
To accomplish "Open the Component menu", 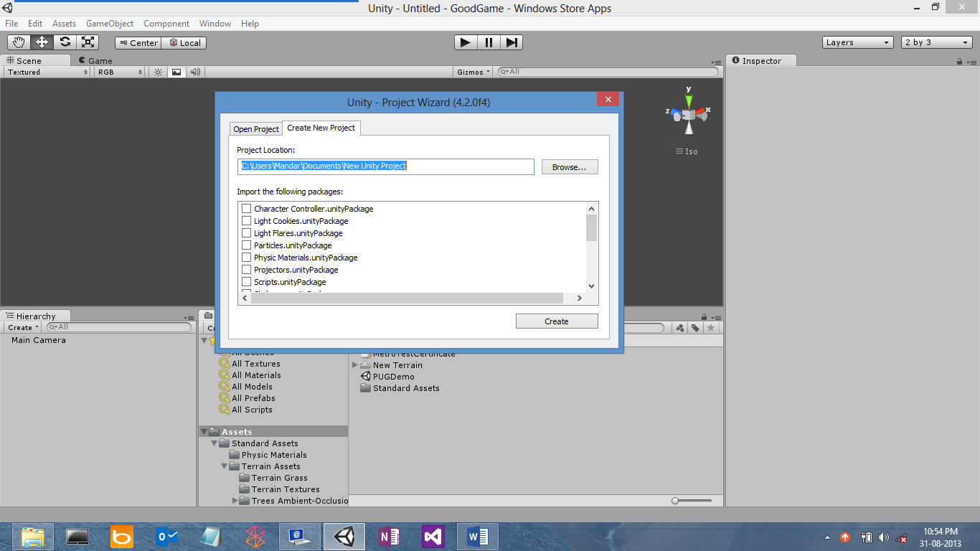I will pyautogui.click(x=166, y=24).
